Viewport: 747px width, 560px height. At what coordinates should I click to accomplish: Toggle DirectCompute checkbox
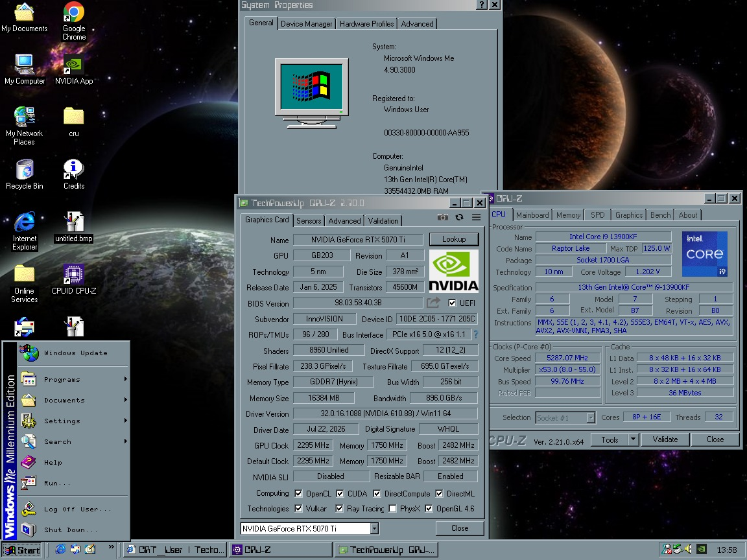tap(377, 493)
